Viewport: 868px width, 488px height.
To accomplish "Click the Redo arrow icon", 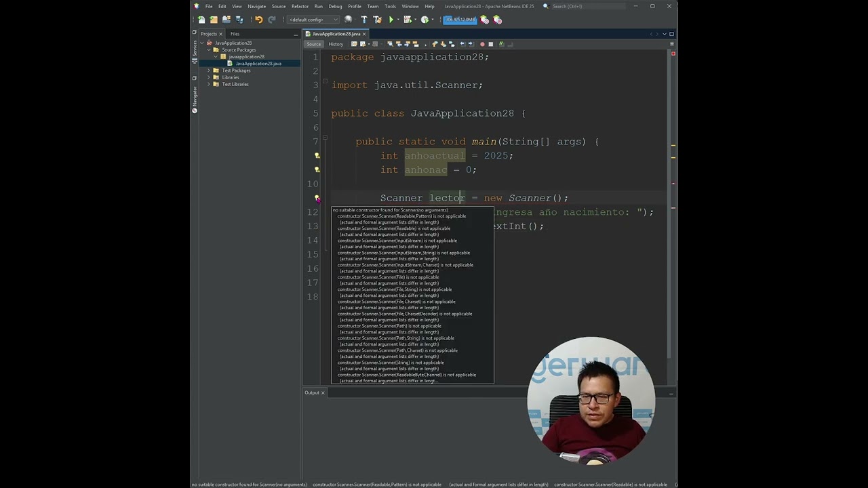I will (x=272, y=20).
